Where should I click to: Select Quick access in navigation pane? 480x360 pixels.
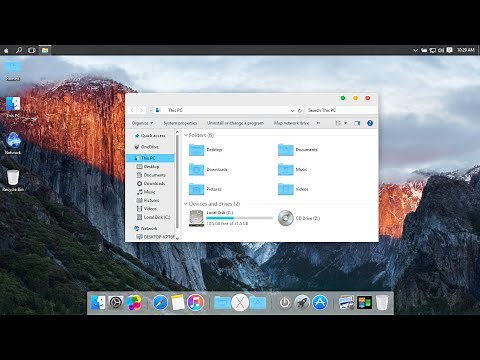(x=150, y=136)
